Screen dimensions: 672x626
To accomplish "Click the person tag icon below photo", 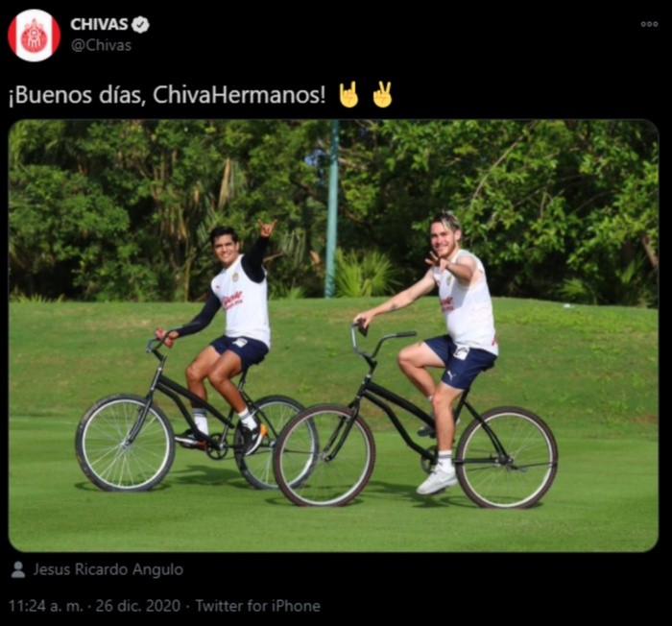I will click(x=18, y=569).
